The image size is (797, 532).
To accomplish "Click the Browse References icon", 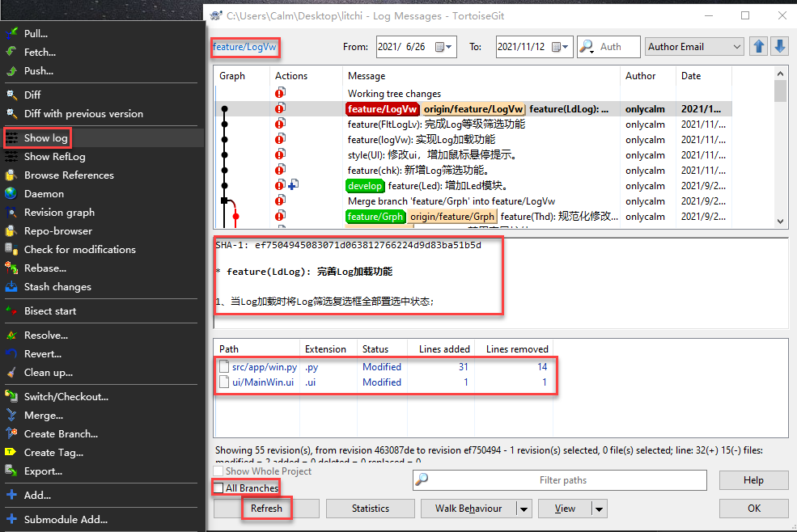I will (x=11, y=175).
